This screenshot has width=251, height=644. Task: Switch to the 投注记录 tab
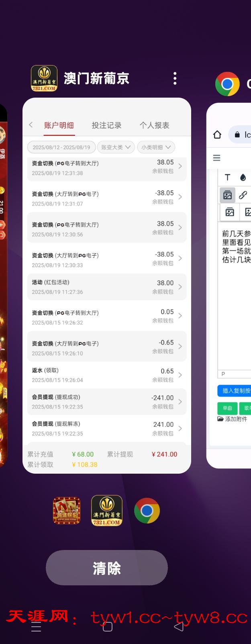(x=106, y=125)
